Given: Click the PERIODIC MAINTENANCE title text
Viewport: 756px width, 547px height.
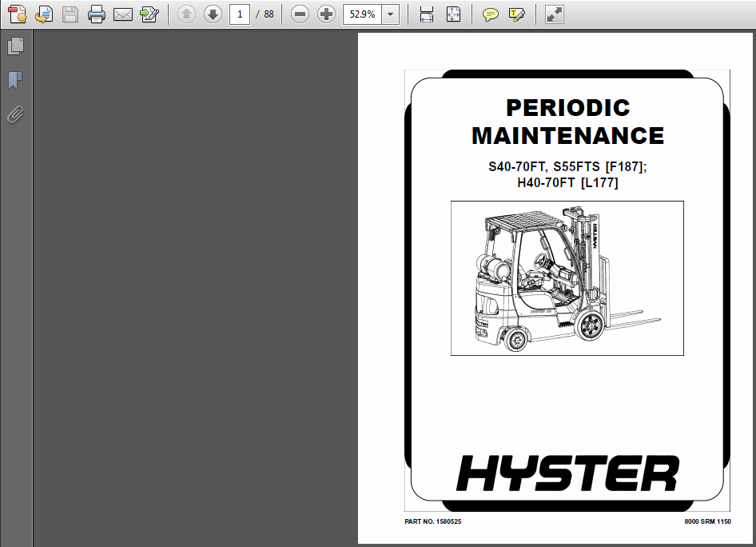Looking at the screenshot, I should point(568,122).
